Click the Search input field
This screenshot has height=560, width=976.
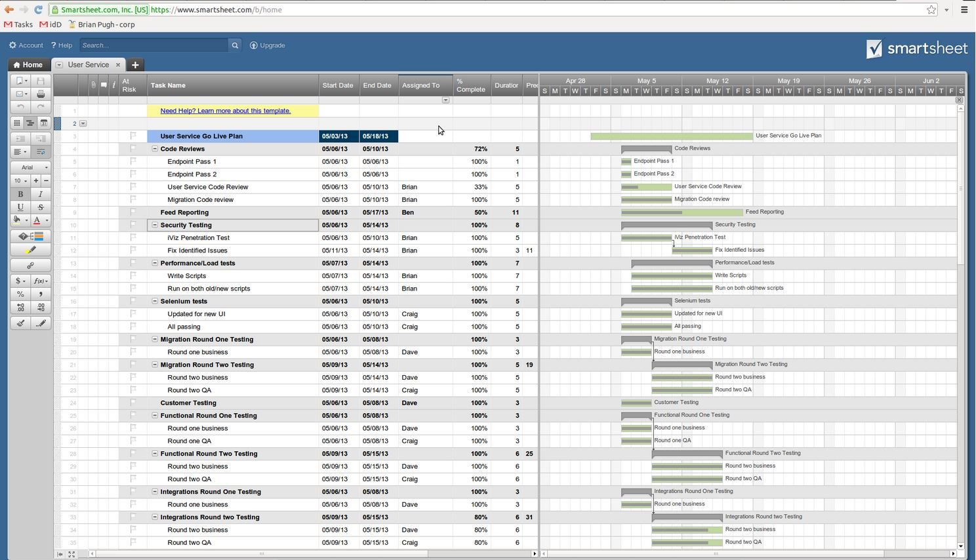pos(154,45)
